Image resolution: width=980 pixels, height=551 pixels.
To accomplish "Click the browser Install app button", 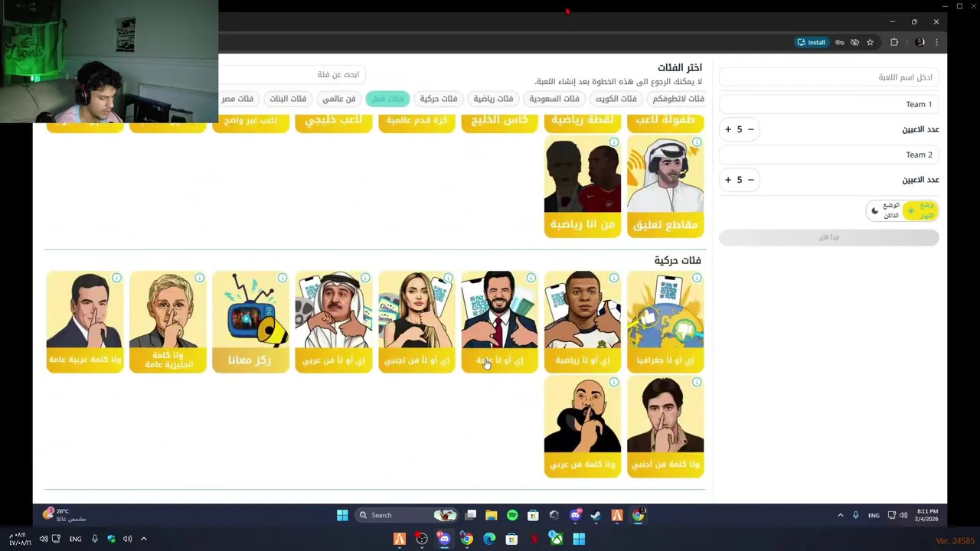I will pyautogui.click(x=812, y=42).
